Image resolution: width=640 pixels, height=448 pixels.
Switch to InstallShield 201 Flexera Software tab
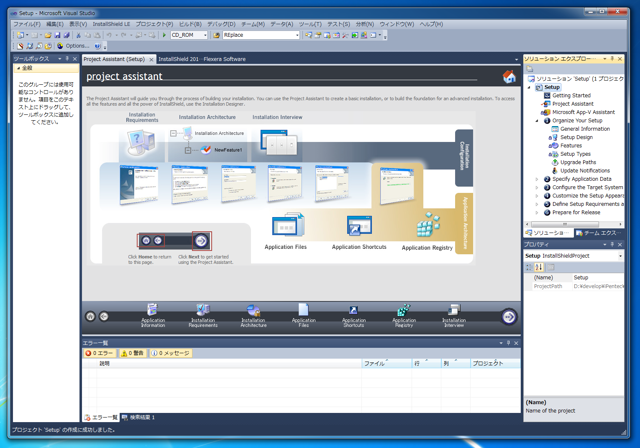pos(202,59)
